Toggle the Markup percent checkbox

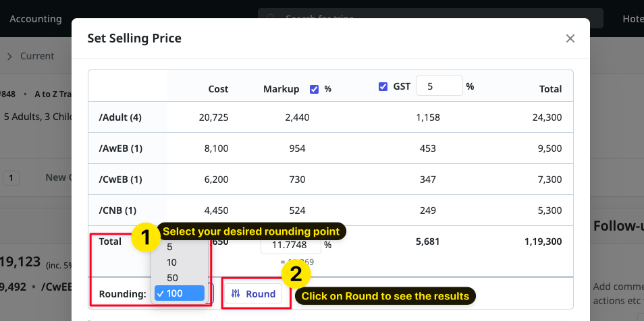pyautogui.click(x=314, y=88)
